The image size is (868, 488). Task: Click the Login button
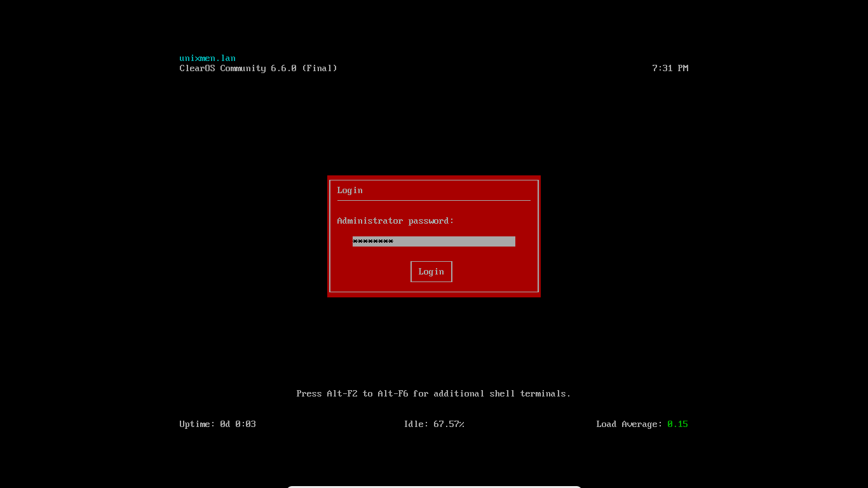click(x=431, y=271)
